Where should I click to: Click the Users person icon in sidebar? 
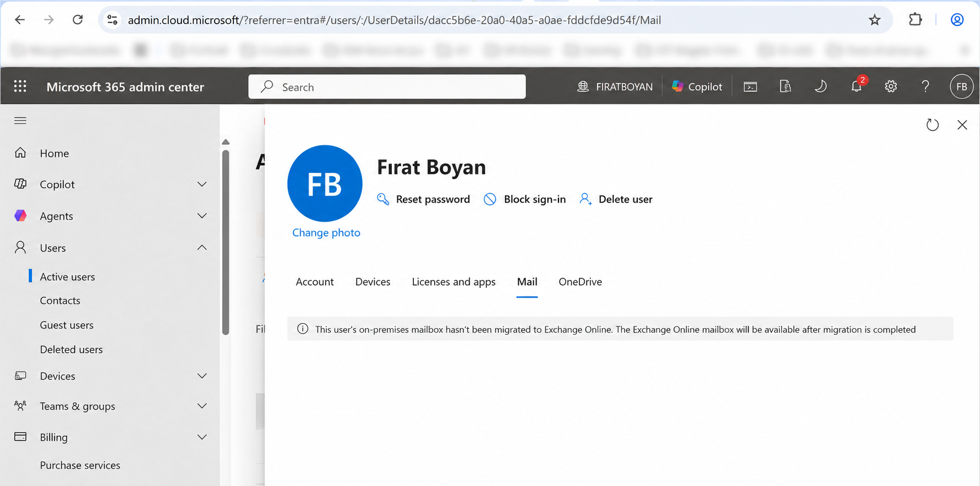(x=20, y=247)
